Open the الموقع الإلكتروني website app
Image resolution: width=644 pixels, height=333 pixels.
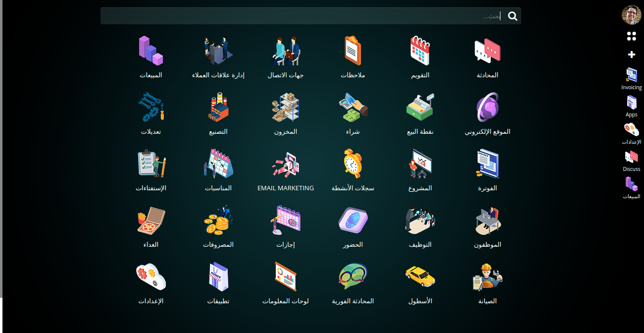coord(488,108)
